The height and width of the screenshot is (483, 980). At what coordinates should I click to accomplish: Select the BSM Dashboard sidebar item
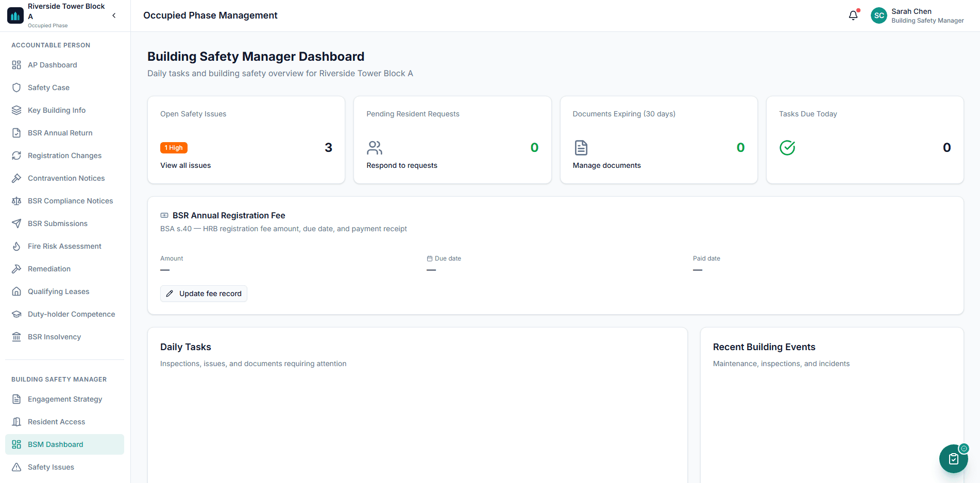[x=64, y=444]
